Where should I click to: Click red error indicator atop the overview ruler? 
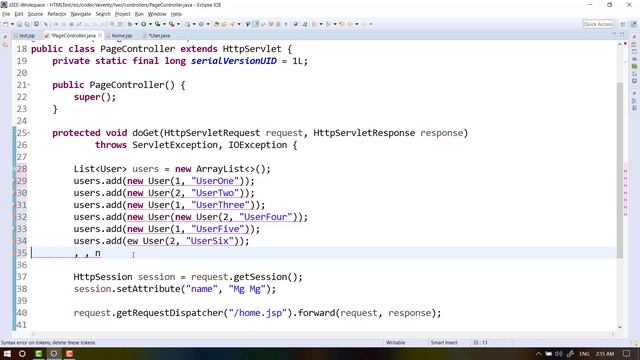625,43
